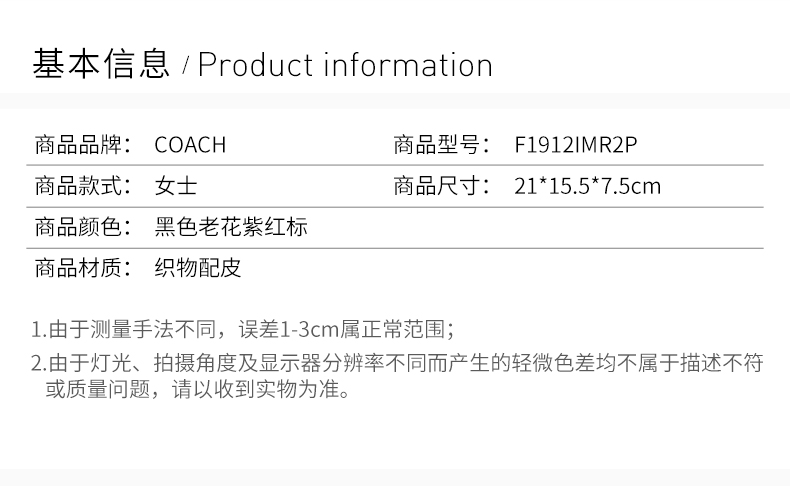
Task: Click the slash between title texts
Action: (x=185, y=66)
